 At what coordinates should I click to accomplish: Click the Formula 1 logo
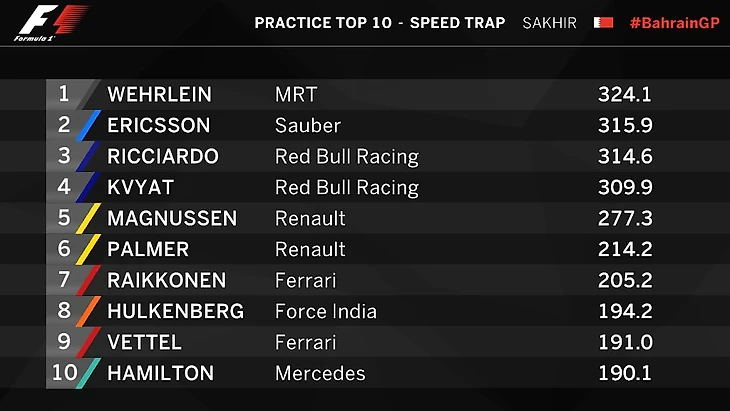point(51,23)
